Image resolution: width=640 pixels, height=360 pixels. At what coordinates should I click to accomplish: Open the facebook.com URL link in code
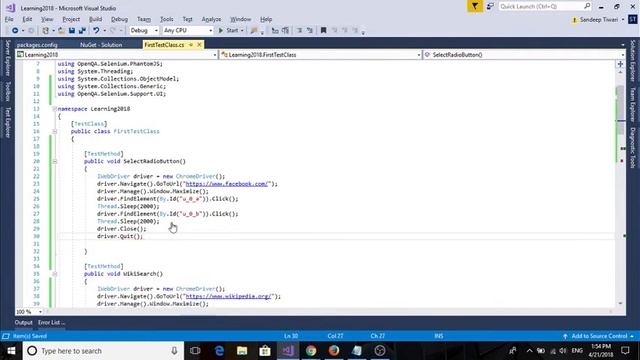[228, 184]
